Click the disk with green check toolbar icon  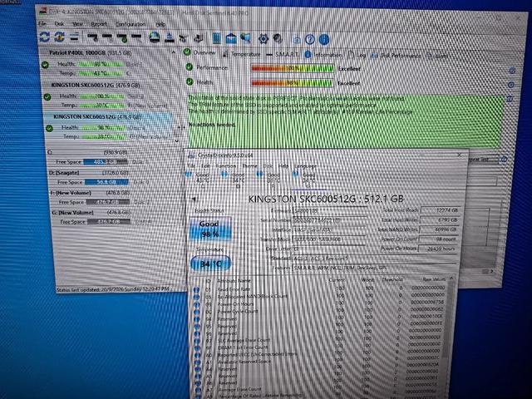pos(122,37)
